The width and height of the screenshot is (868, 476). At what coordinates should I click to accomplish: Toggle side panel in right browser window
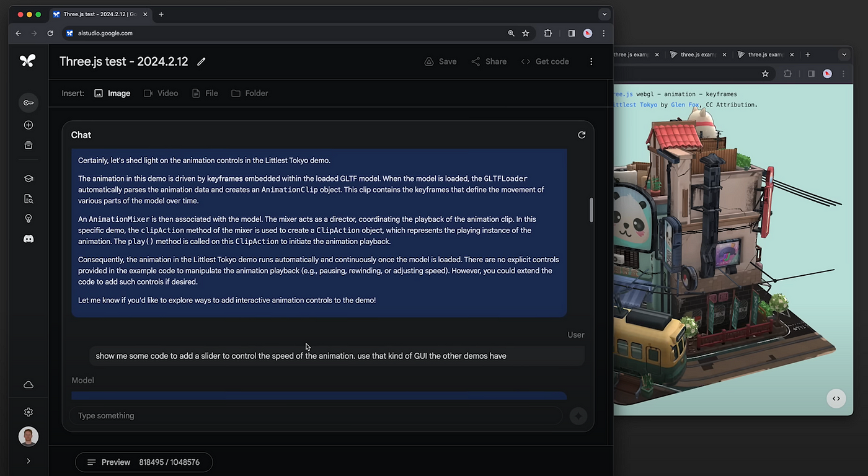click(x=811, y=74)
